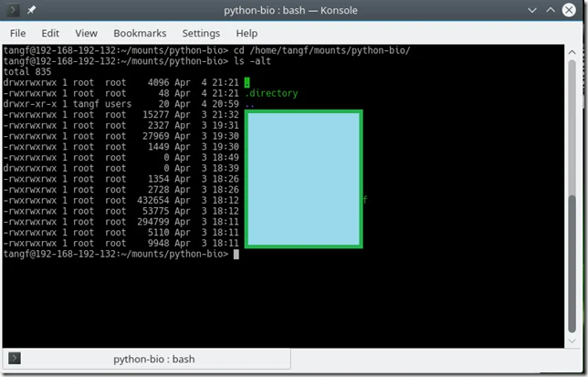Screen dimensions: 588x377
Task: Click the window title 'python-bio : bash — Konsole'
Action: click(x=290, y=12)
